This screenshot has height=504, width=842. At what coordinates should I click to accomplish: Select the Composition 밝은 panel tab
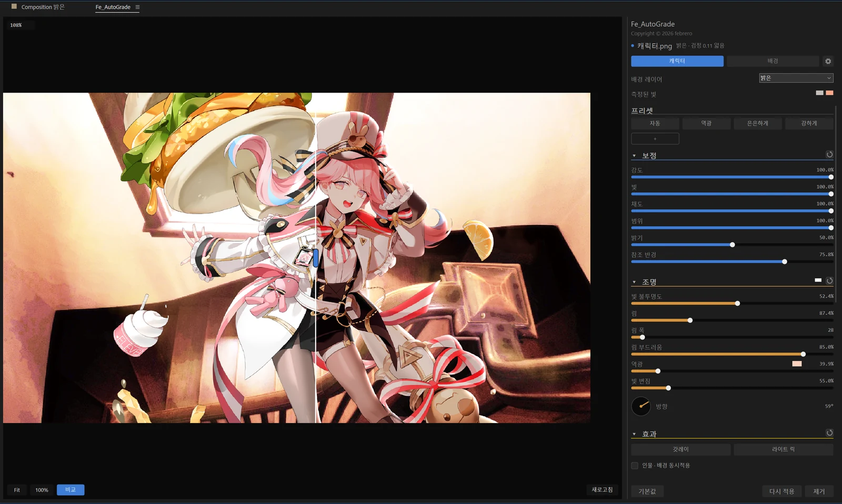pyautogui.click(x=43, y=7)
